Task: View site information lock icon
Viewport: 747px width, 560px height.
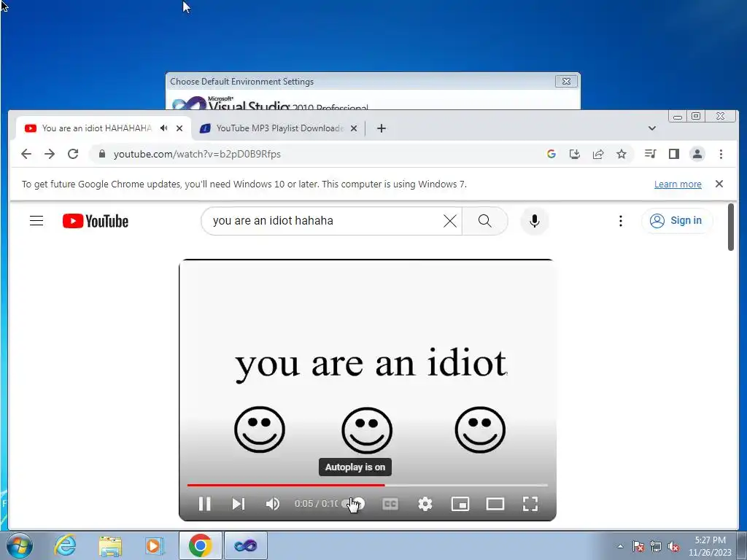Action: 101,154
